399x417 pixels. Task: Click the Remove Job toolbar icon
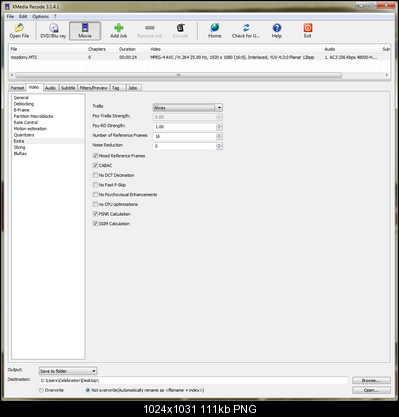[150, 31]
